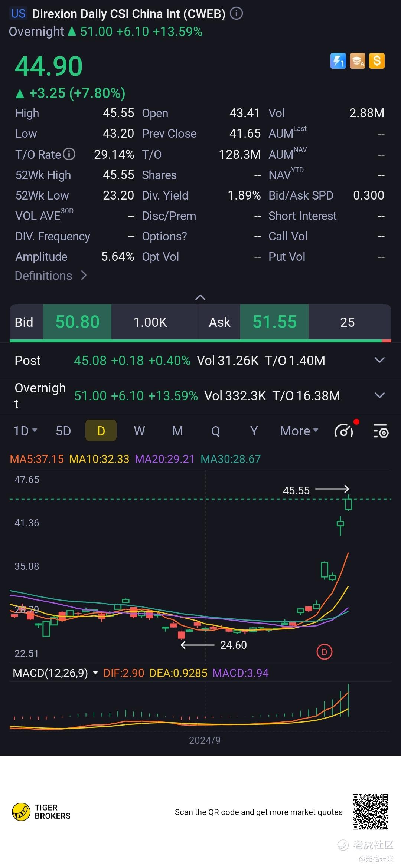Select the D daily chart tab

(x=101, y=430)
